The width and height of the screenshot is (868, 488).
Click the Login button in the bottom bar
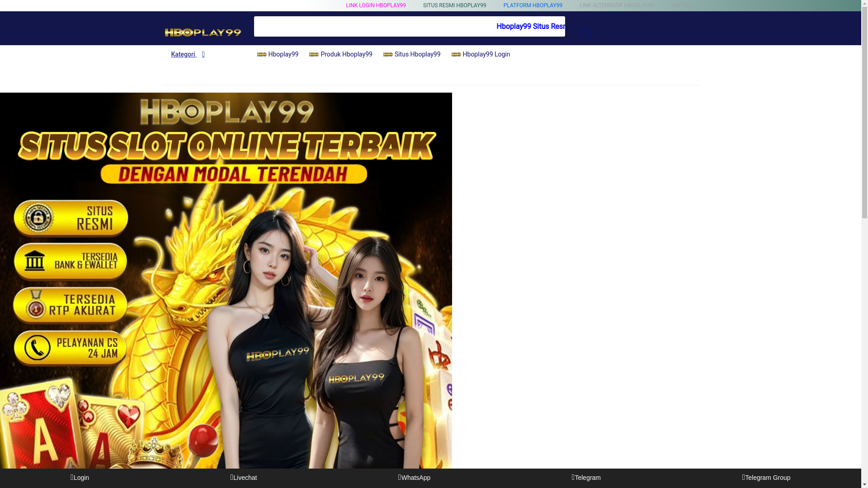coord(80,478)
